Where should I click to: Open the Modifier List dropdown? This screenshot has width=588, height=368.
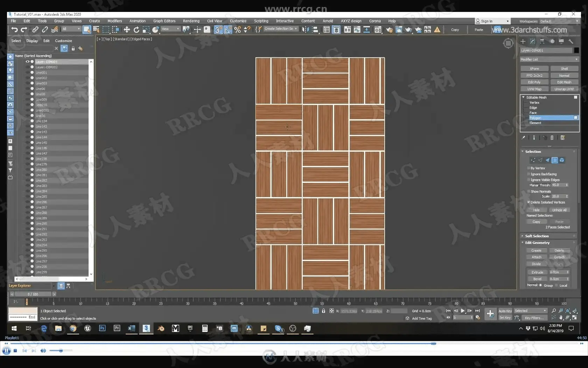549,59
